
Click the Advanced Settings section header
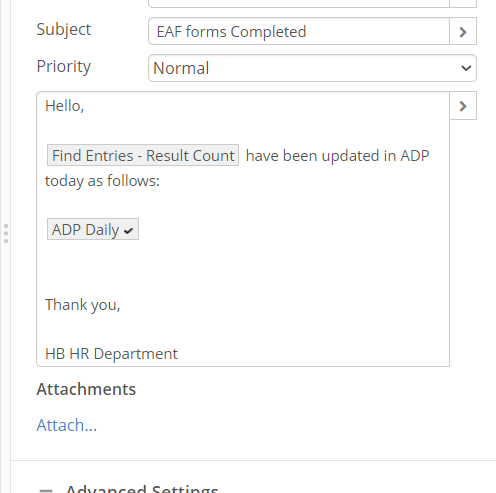point(142,489)
